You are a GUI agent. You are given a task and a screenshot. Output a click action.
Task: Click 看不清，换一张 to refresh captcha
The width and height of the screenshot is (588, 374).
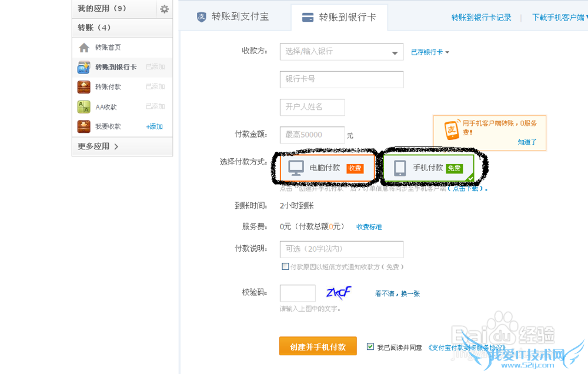397,293
